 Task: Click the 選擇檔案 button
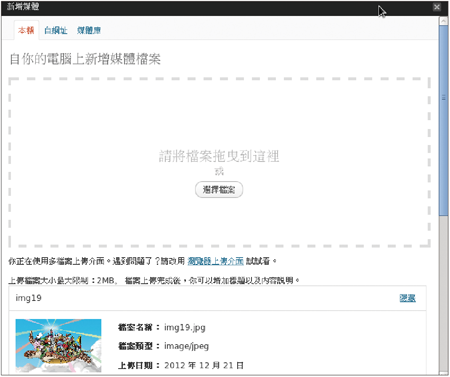[x=219, y=190]
